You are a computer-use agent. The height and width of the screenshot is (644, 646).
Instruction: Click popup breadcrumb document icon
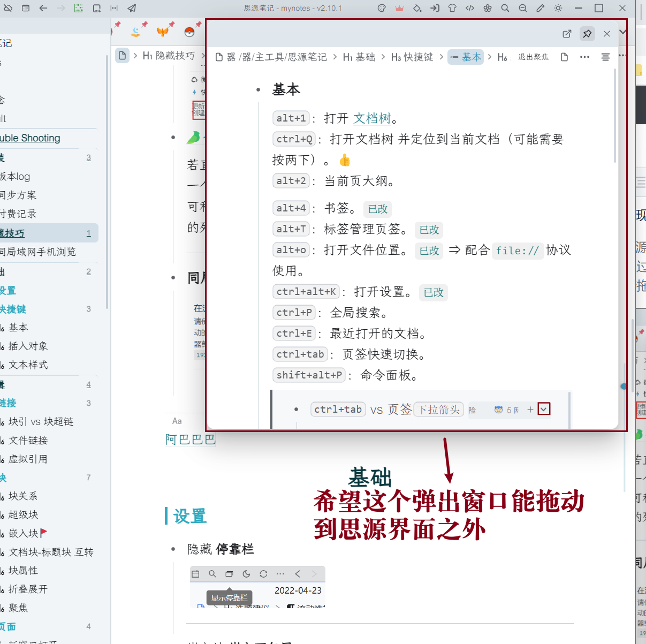pos(219,57)
